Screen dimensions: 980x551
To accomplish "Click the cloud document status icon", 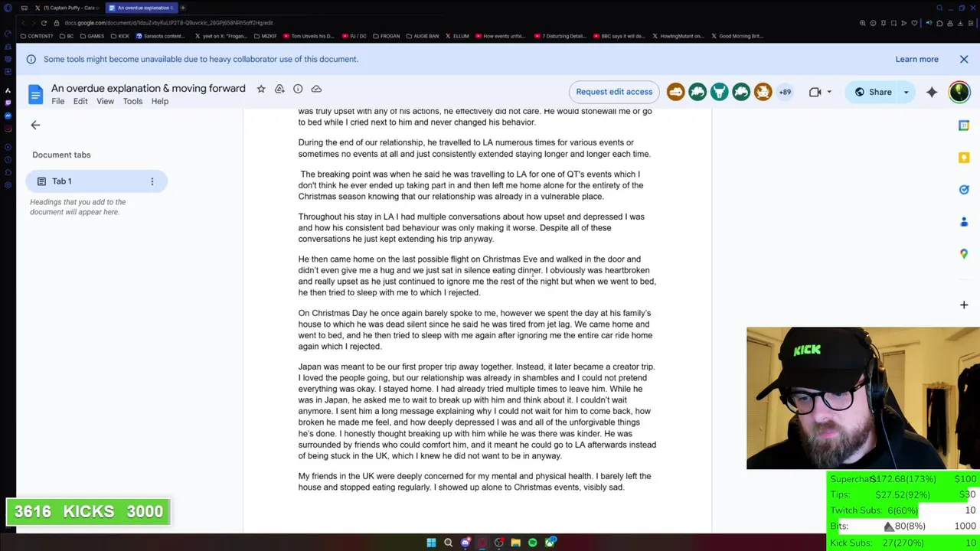I will click(316, 89).
